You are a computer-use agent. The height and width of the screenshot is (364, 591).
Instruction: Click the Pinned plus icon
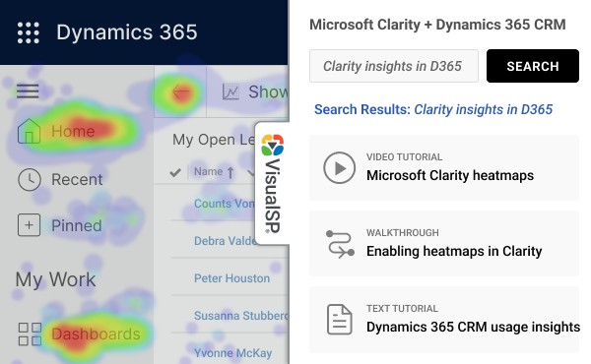[x=29, y=225]
